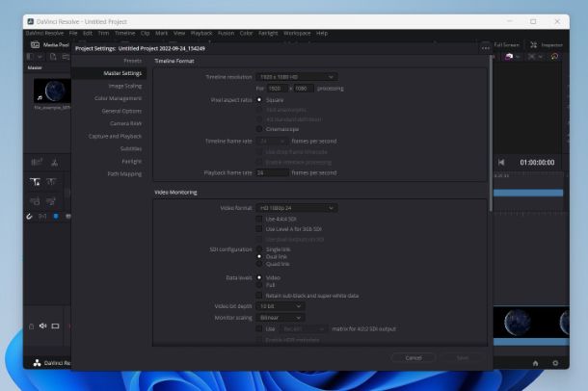
Task: Jump to first frame in the viewer
Action: [x=501, y=162]
